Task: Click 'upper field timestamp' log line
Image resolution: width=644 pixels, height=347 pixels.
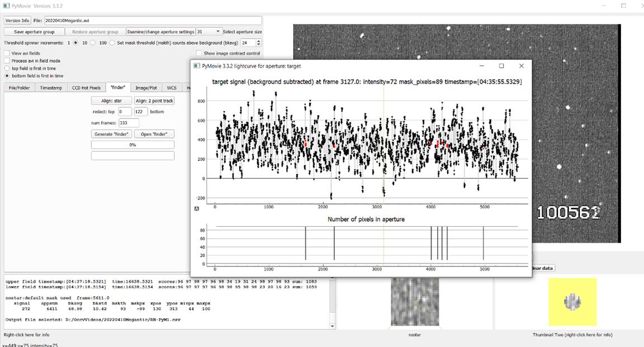Action: pos(161,282)
